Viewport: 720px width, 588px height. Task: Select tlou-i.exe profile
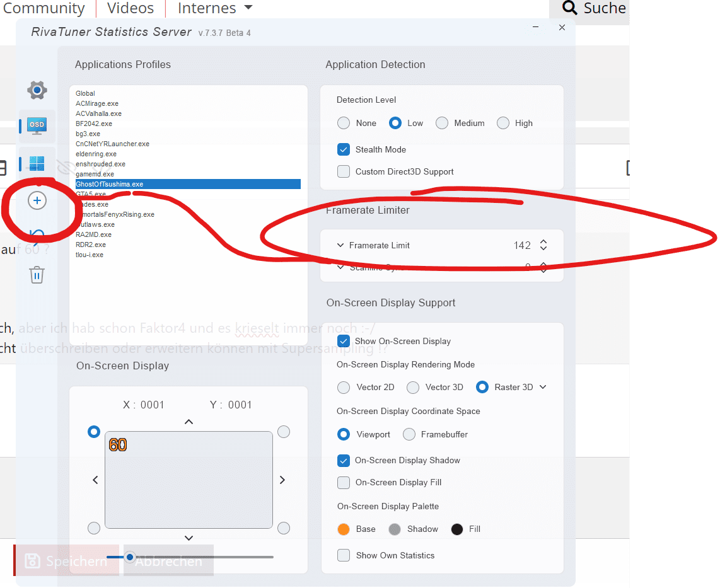point(90,255)
